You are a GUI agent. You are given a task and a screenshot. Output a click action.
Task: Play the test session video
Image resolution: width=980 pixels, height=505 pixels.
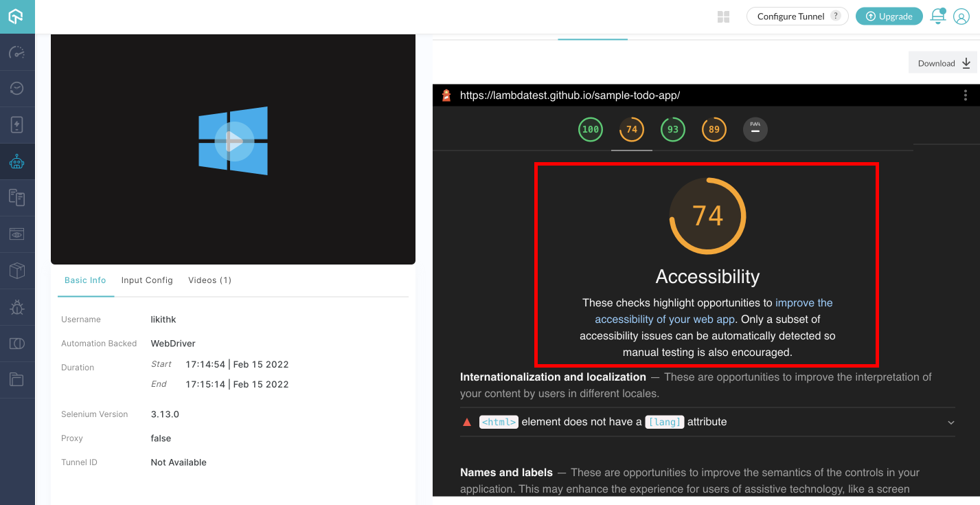[x=233, y=142]
